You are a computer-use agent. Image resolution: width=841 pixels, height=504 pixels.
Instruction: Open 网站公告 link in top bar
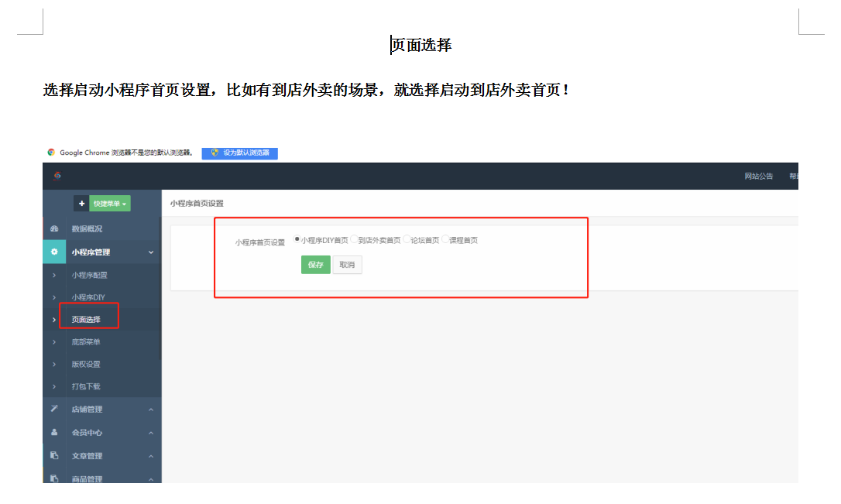coord(758,177)
